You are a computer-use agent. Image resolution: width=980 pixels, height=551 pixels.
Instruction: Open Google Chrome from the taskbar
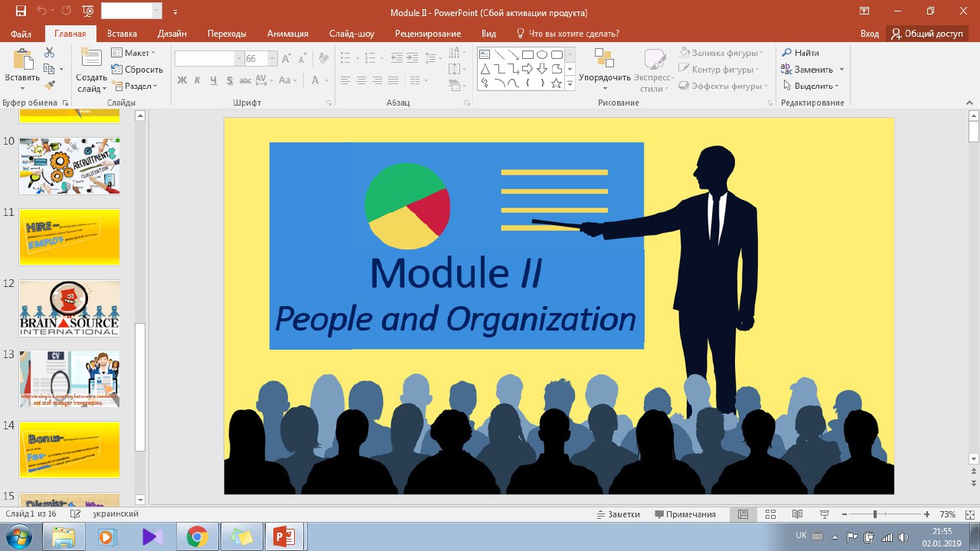(x=197, y=537)
